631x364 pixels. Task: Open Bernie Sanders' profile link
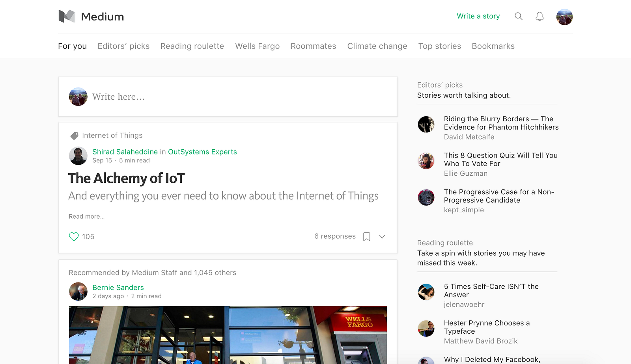point(118,288)
